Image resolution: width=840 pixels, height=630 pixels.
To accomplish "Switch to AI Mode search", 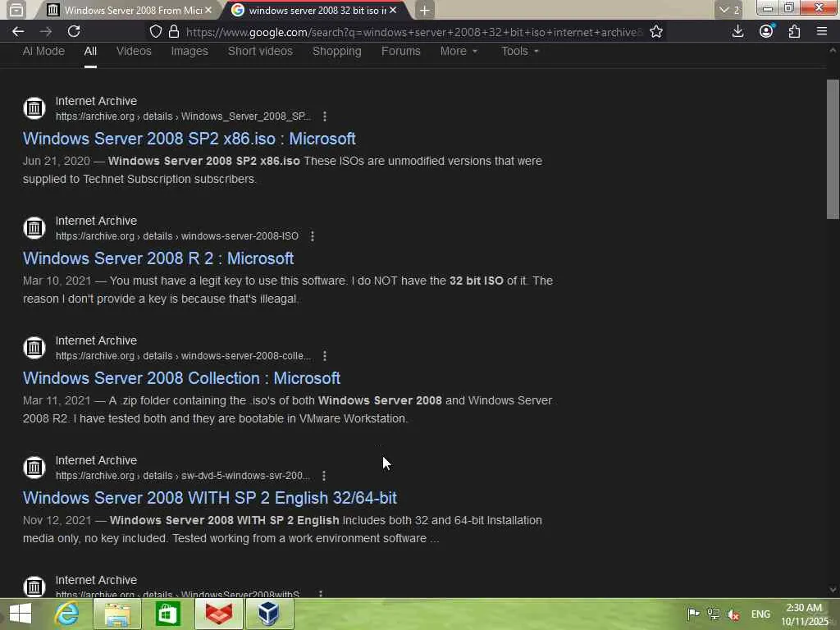I will [x=43, y=52].
